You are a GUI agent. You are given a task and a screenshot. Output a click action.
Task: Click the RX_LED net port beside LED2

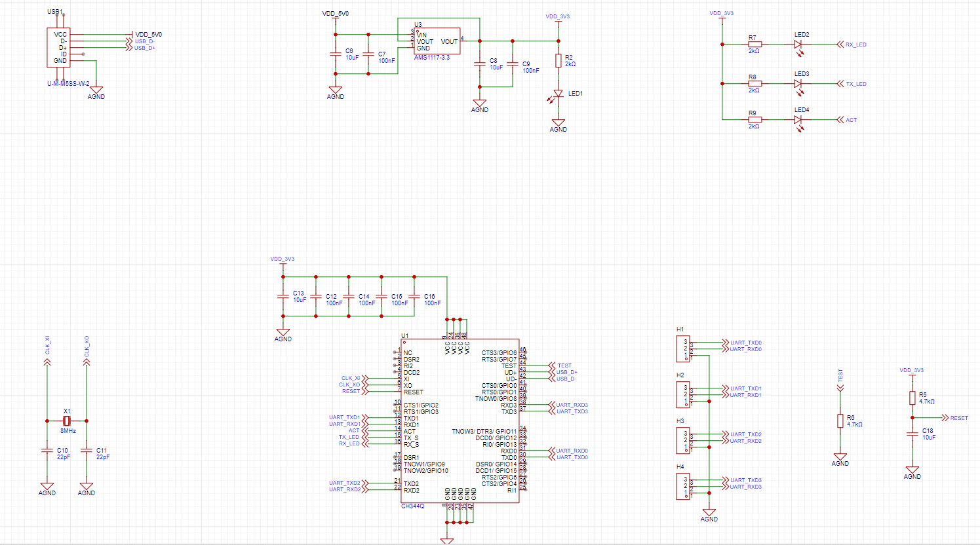pos(852,45)
